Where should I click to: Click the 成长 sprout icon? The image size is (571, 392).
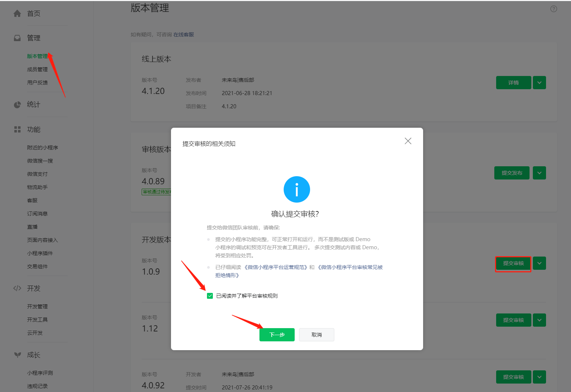(17, 355)
